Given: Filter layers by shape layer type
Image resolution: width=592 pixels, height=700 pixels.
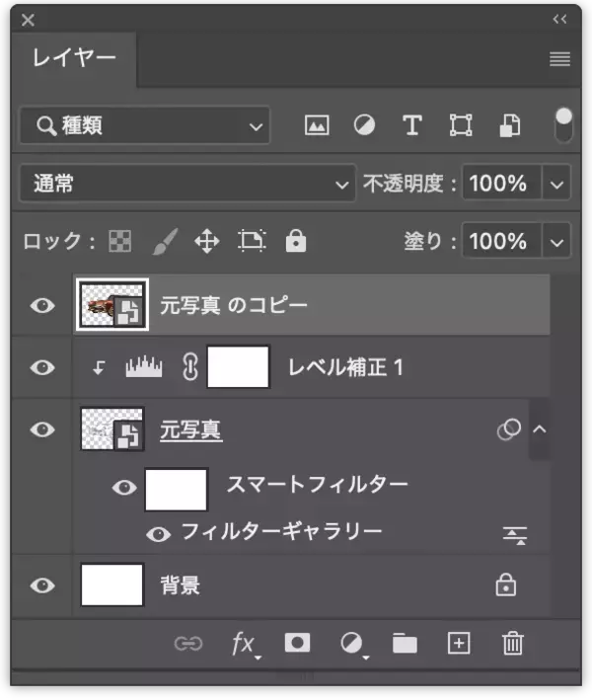Looking at the screenshot, I should 461,125.
